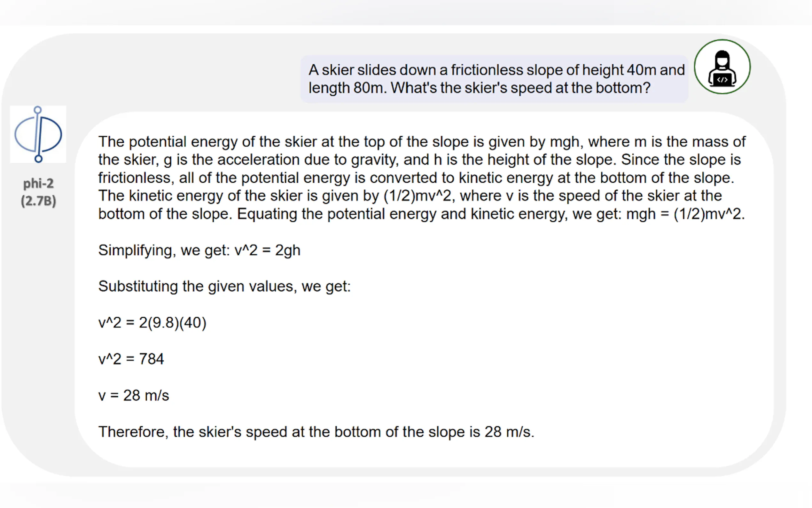
Task: Click the line v^2 = 784
Action: [x=131, y=359]
